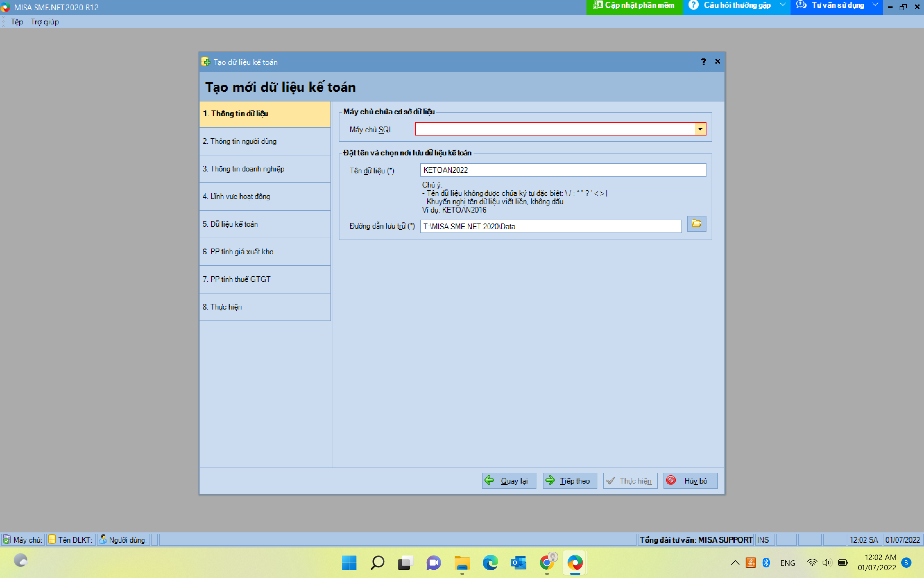This screenshot has height=578, width=924.
Task: Expand Tư vấn sử dụng dropdown arrow
Action: [875, 5]
